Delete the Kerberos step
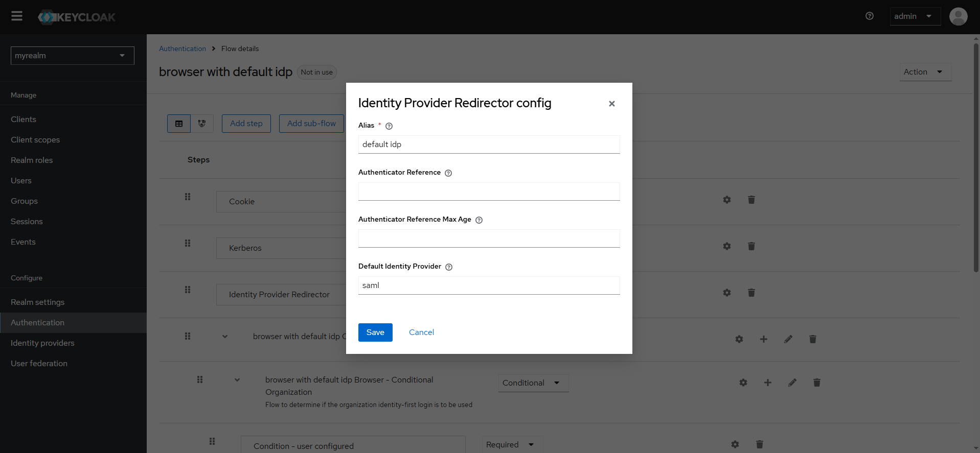Screen dimensions: 980x453 click(751, 246)
